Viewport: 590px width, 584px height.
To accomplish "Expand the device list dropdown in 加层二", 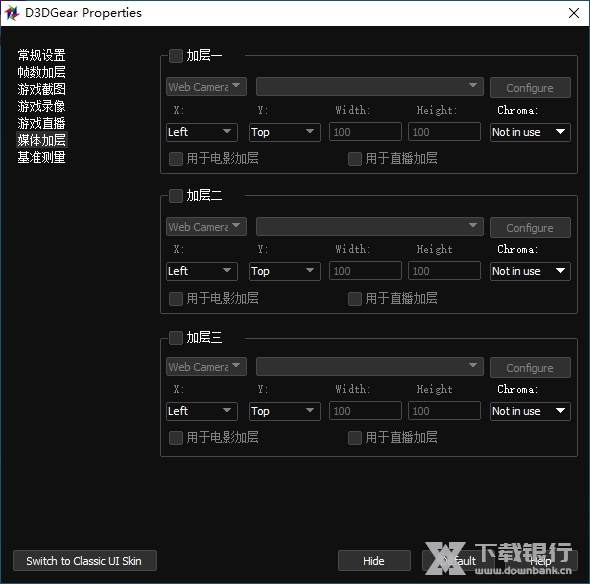I will (x=370, y=227).
